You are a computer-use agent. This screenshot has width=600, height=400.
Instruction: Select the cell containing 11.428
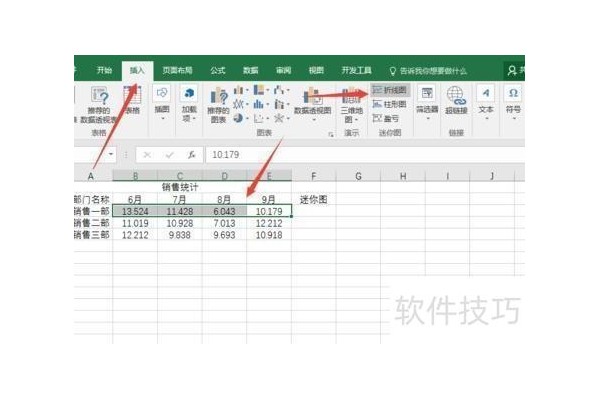pyautogui.click(x=179, y=211)
